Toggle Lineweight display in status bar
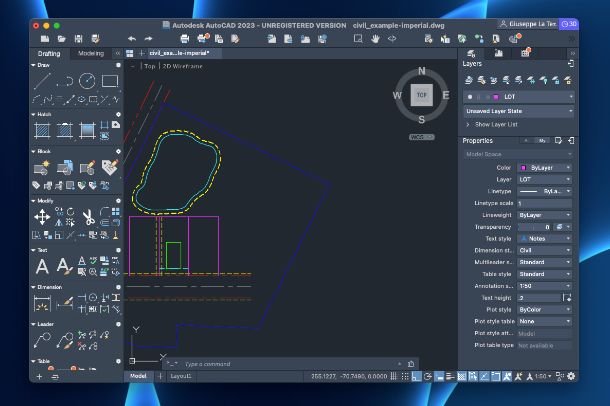610x406 pixels. click(x=450, y=376)
